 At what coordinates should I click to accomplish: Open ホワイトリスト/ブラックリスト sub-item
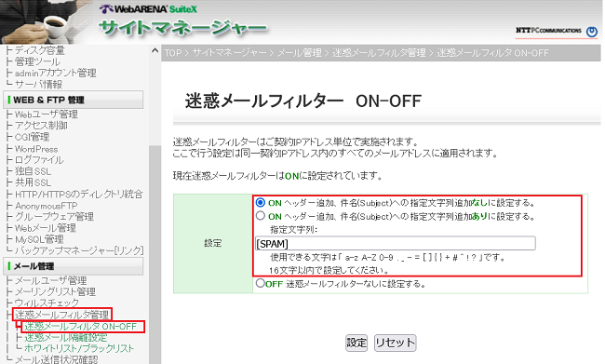(79, 348)
